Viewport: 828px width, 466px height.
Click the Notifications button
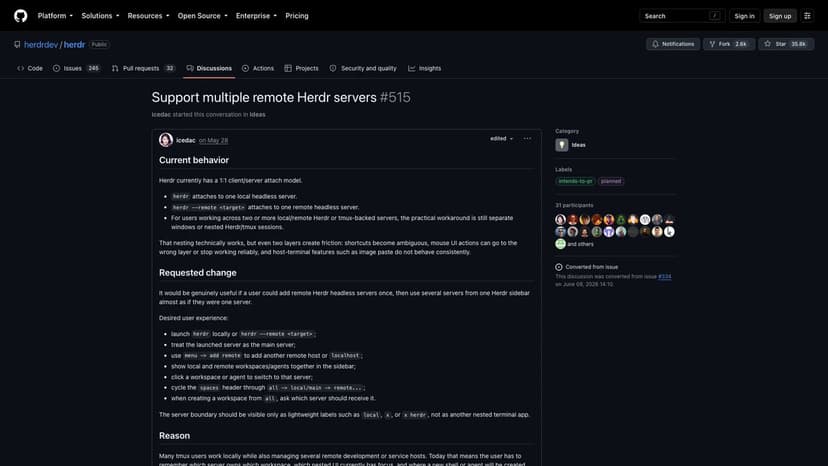coord(673,44)
